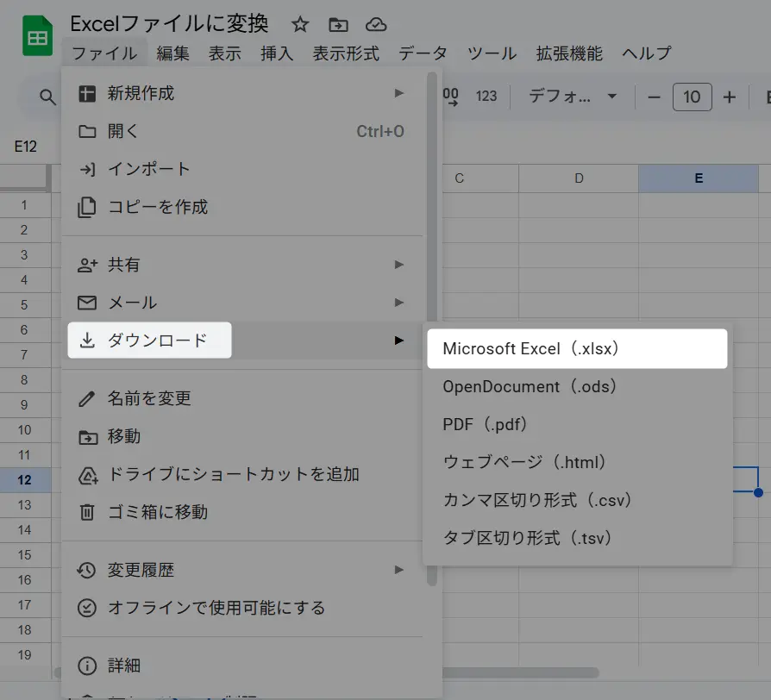Click the font size input field

tap(692, 97)
